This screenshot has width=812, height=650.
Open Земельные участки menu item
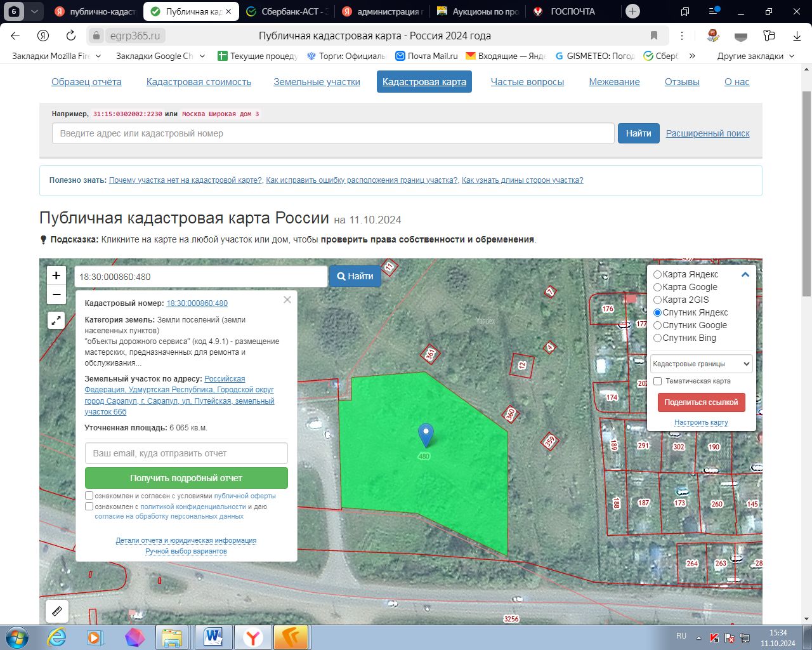click(x=317, y=82)
